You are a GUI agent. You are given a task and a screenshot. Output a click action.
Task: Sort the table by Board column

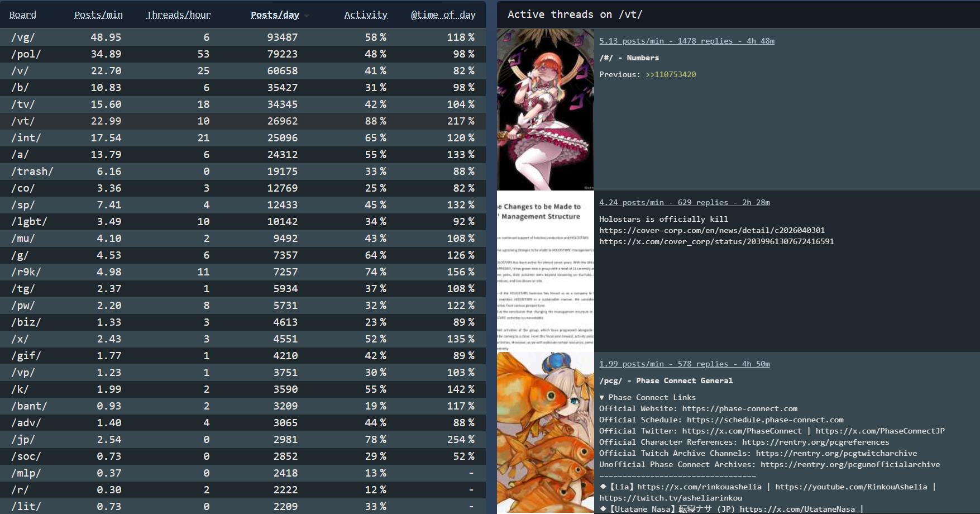[22, 15]
